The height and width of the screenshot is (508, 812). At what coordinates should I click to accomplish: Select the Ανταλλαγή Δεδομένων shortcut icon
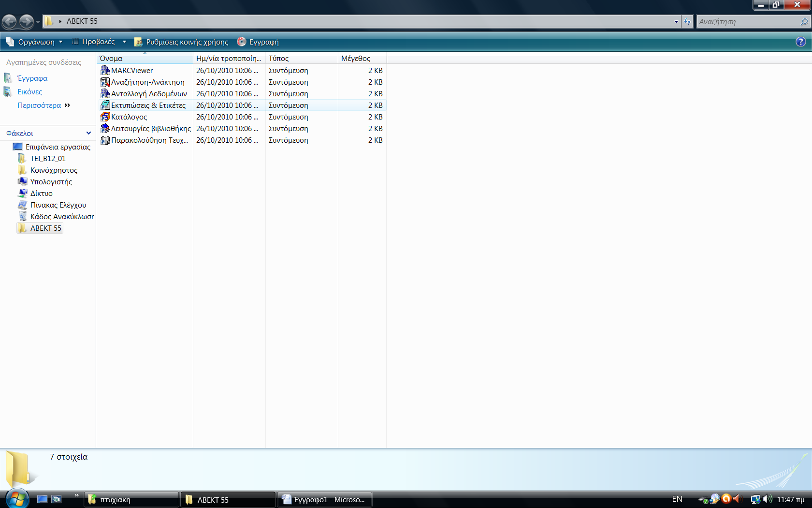pyautogui.click(x=105, y=94)
